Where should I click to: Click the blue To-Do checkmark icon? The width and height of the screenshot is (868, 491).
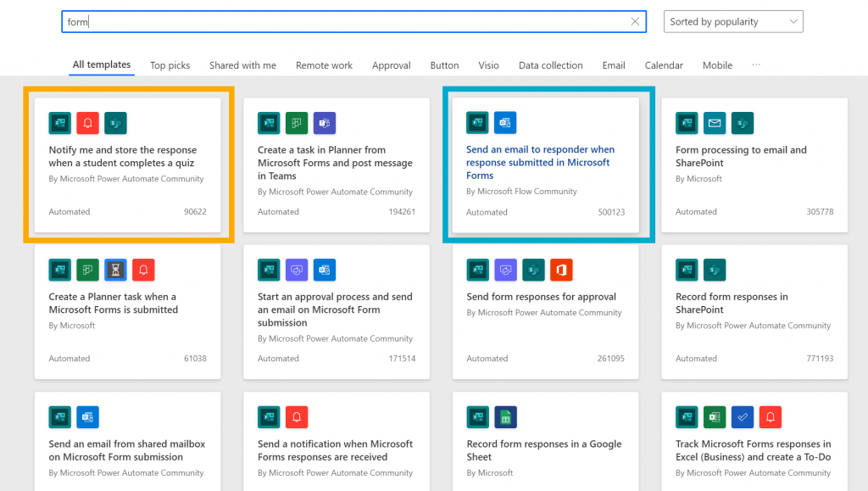point(743,417)
